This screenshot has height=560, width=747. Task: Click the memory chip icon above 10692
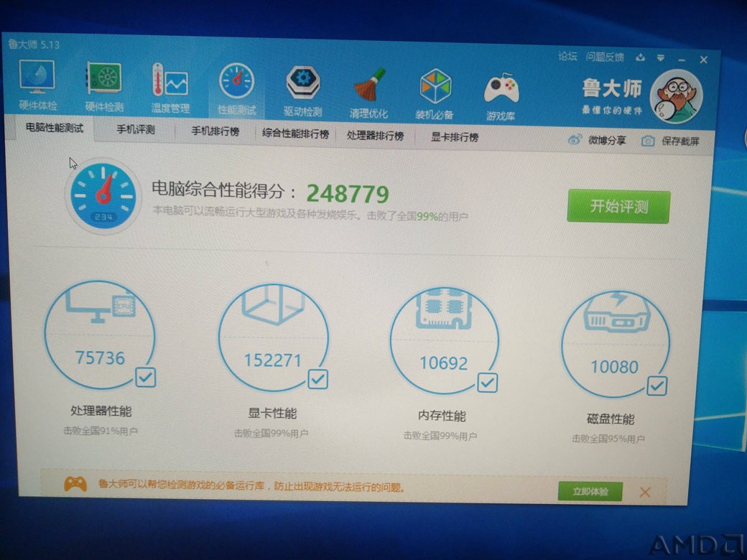tap(444, 309)
